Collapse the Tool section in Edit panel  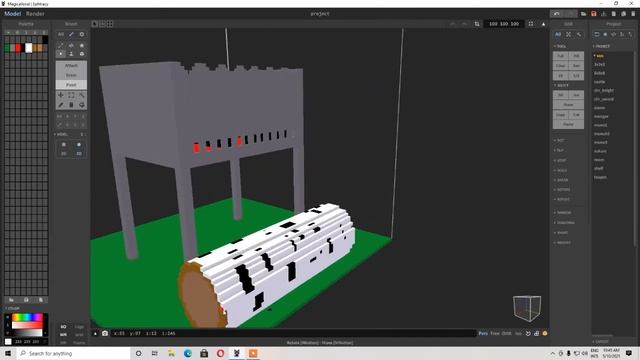coord(560,46)
